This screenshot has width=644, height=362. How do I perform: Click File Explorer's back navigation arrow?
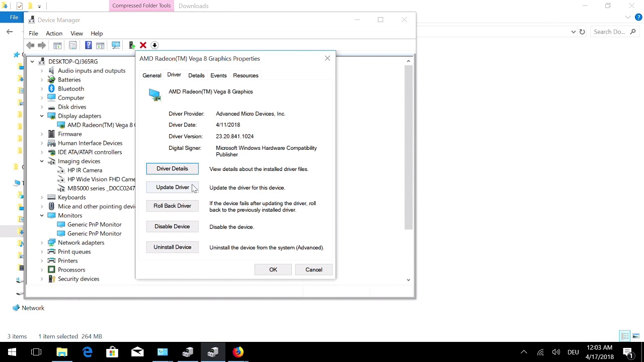10,32
